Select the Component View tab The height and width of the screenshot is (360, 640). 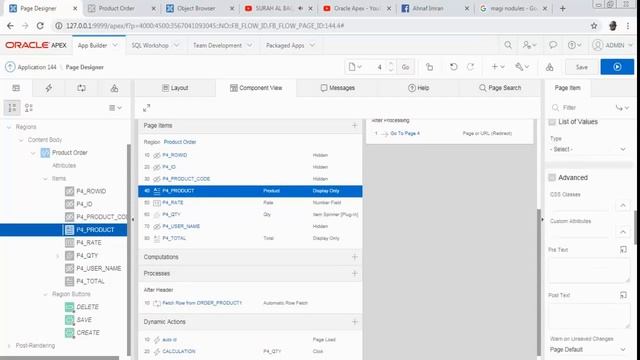pos(256,88)
